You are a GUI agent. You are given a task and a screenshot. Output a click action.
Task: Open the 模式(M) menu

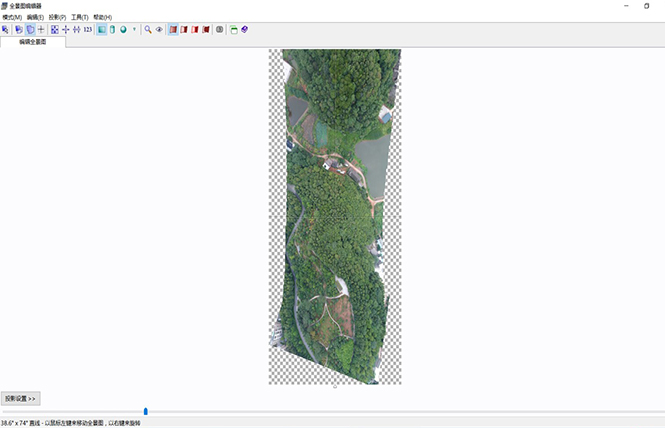(x=12, y=17)
